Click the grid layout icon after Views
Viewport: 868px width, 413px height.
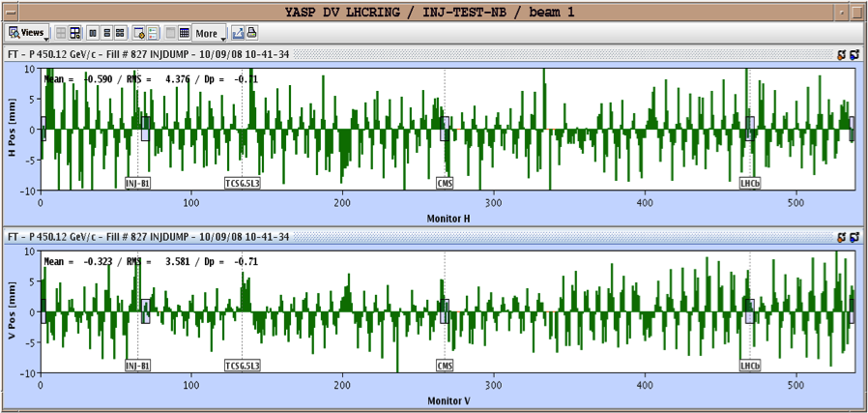60,33
